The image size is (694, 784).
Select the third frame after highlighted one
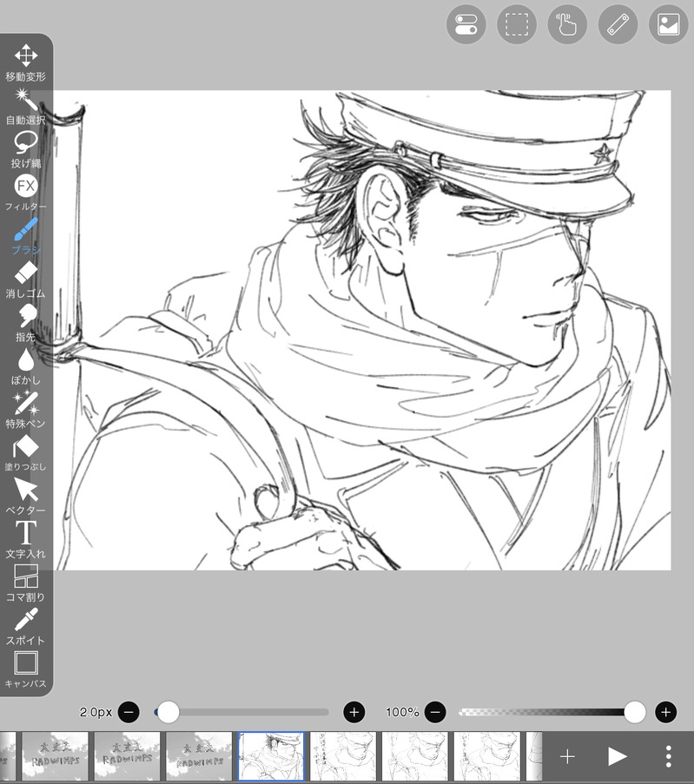point(487,756)
